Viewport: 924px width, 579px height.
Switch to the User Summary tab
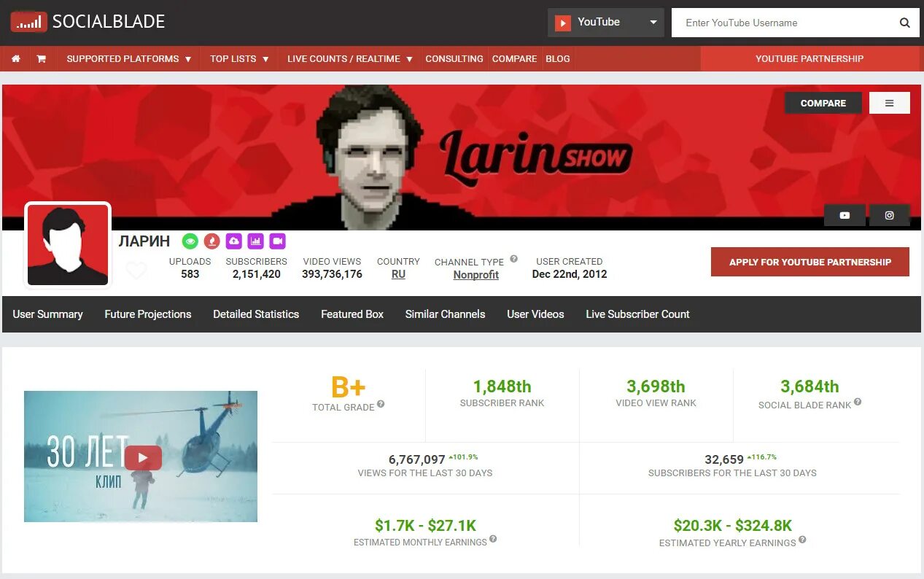pos(47,314)
